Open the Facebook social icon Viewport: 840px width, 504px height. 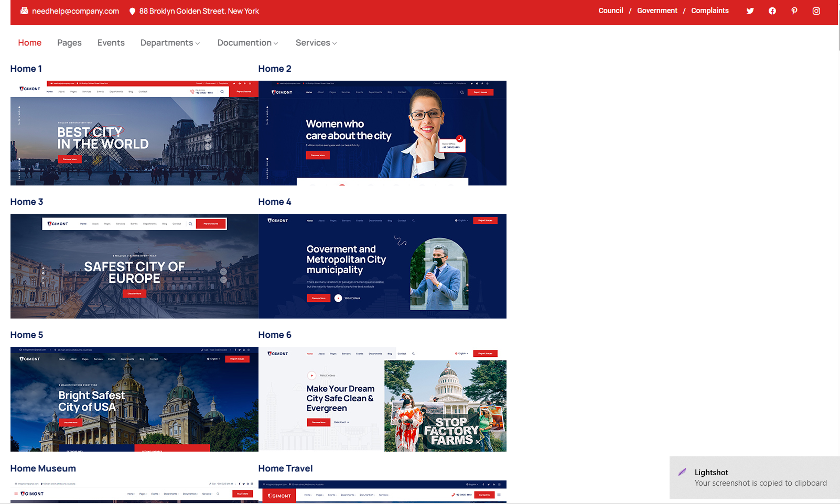tap(772, 10)
